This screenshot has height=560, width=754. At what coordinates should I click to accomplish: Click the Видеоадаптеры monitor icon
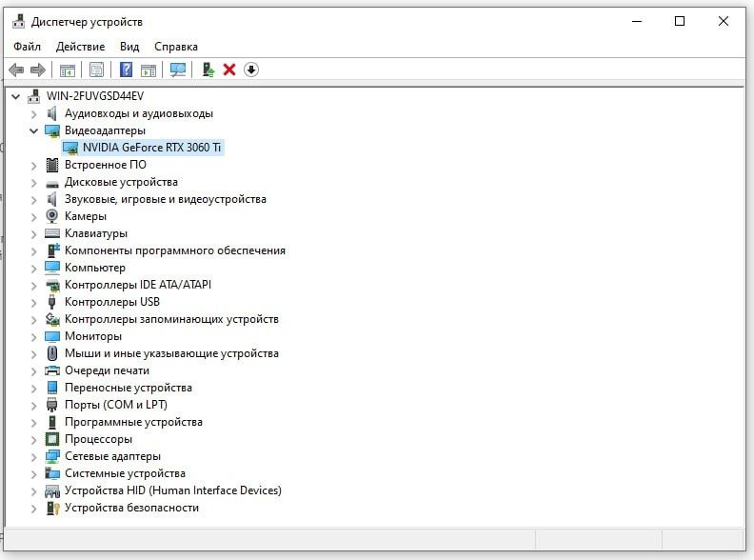pos(52,130)
